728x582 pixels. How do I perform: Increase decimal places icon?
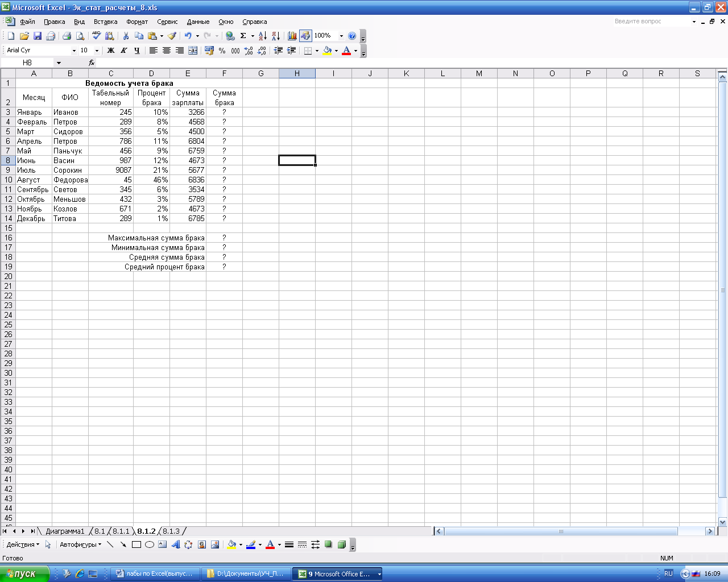click(x=249, y=51)
